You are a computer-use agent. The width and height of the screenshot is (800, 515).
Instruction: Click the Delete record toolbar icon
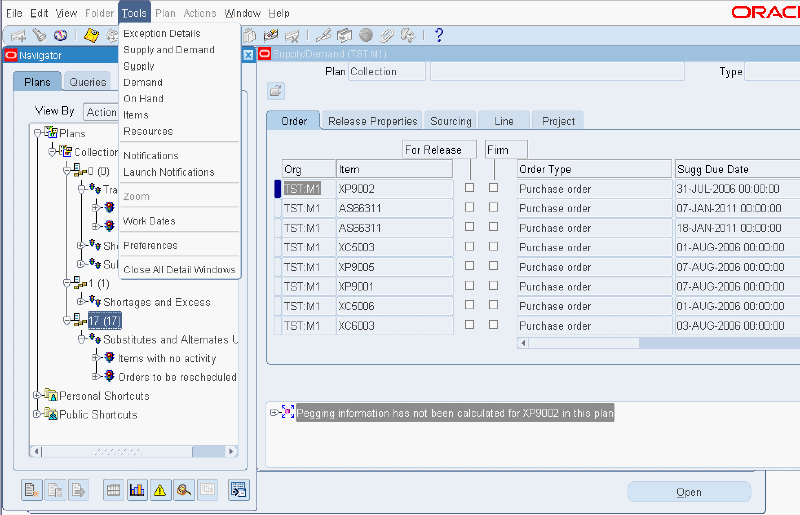pos(292,35)
